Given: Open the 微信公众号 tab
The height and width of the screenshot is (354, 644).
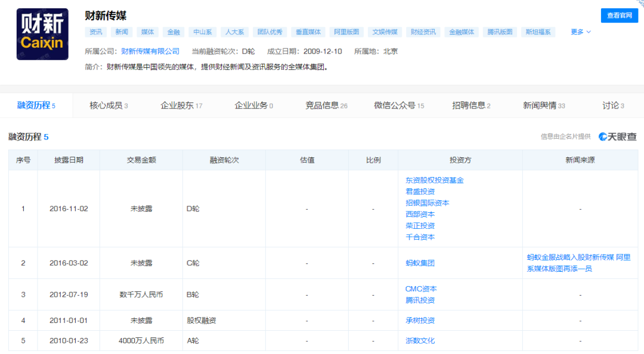Looking at the screenshot, I should point(399,105).
